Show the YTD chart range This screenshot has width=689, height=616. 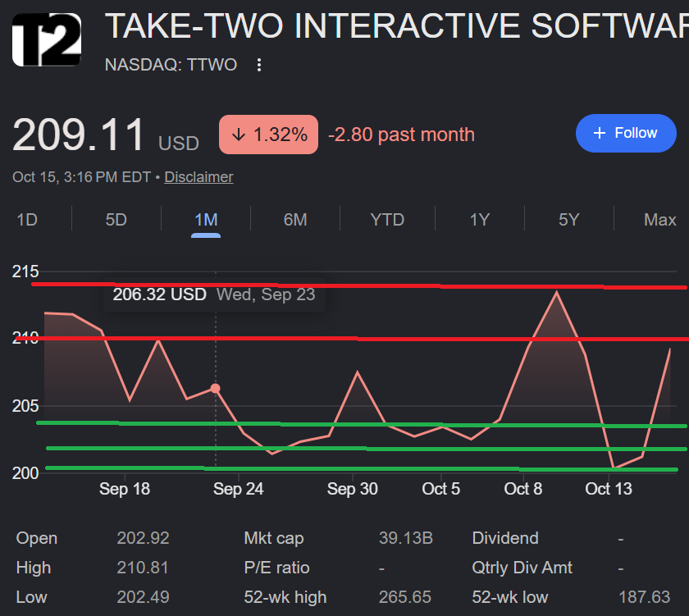[x=387, y=219]
